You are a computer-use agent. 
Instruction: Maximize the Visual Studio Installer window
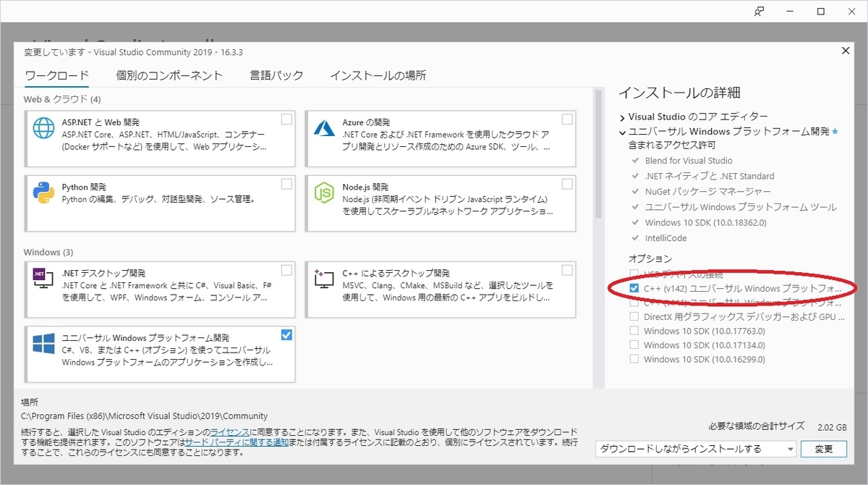821,12
